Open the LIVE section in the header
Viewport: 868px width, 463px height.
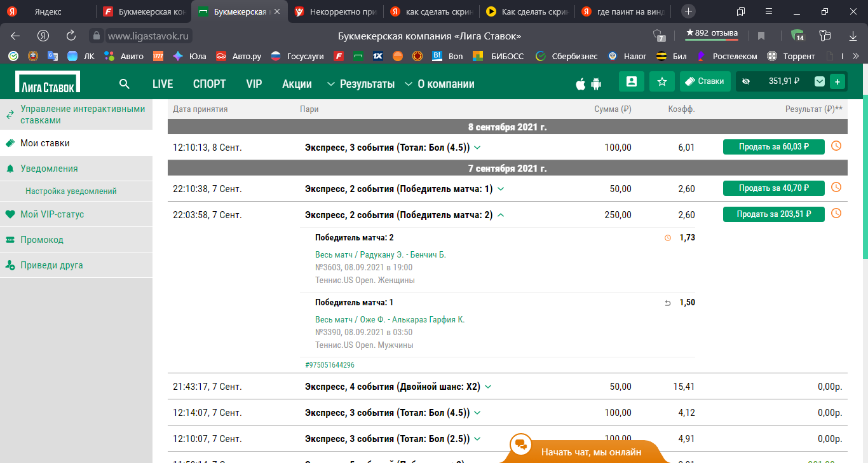click(163, 84)
